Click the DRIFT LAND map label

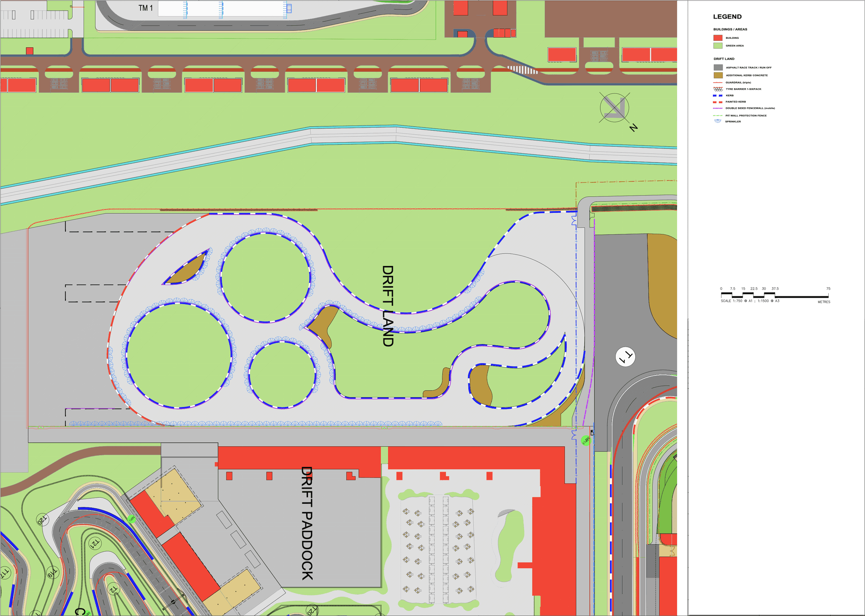click(388, 306)
